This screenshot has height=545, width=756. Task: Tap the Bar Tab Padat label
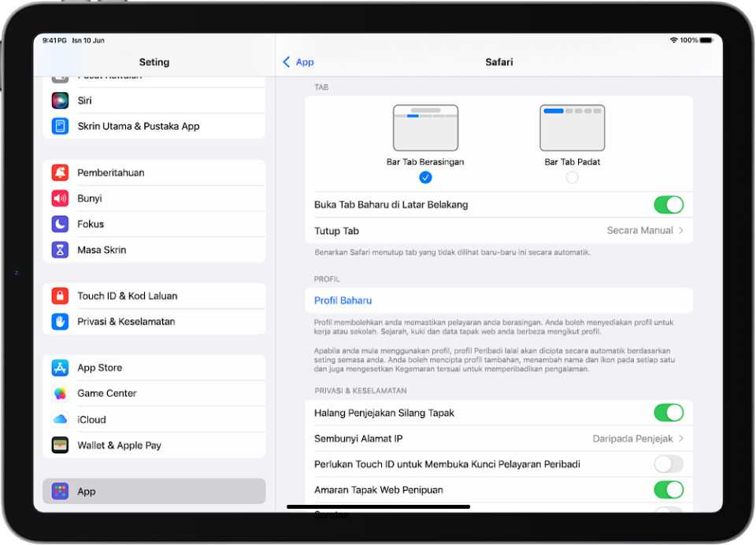pyautogui.click(x=572, y=161)
